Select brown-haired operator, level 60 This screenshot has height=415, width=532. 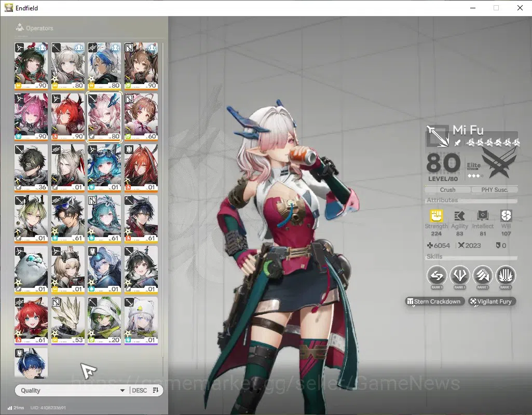click(141, 117)
